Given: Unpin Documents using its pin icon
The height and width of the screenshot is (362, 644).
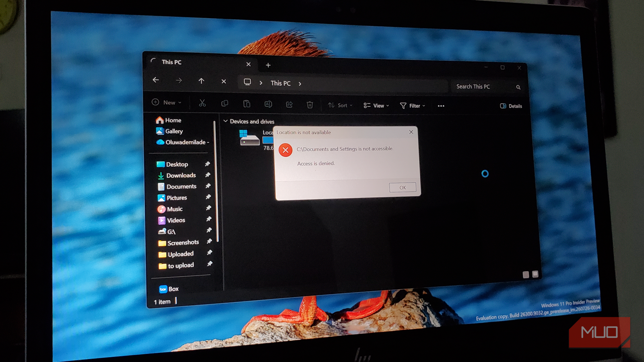Looking at the screenshot, I should point(208,186).
